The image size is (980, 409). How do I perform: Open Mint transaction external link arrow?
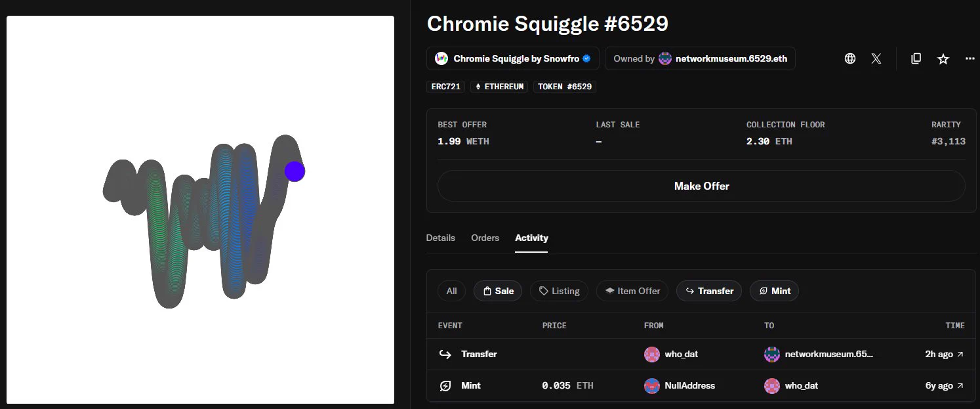960,385
